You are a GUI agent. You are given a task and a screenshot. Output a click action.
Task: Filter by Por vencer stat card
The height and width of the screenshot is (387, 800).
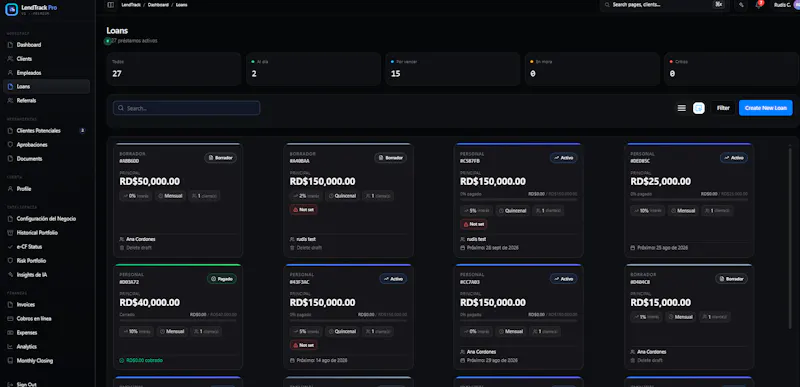(x=453, y=69)
